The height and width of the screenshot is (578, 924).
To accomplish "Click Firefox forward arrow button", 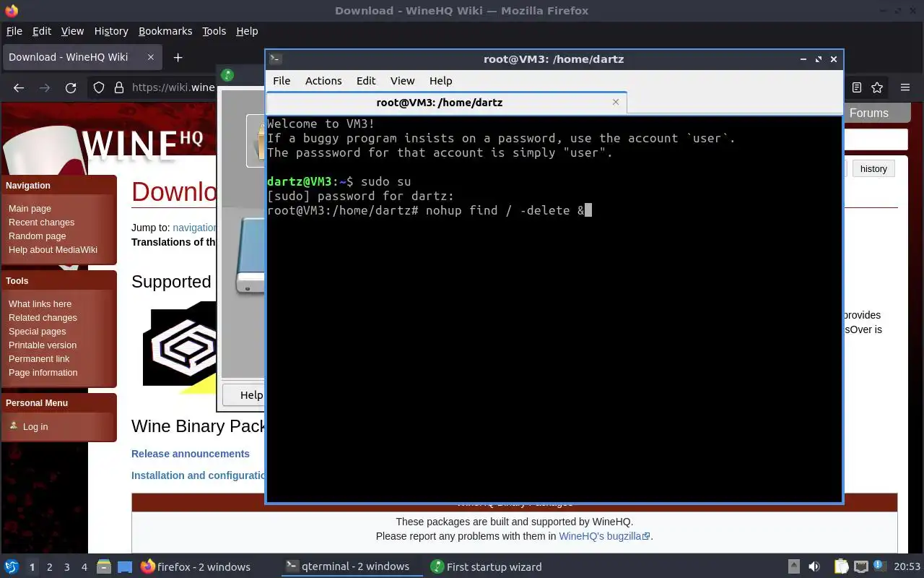I will pos(45,87).
